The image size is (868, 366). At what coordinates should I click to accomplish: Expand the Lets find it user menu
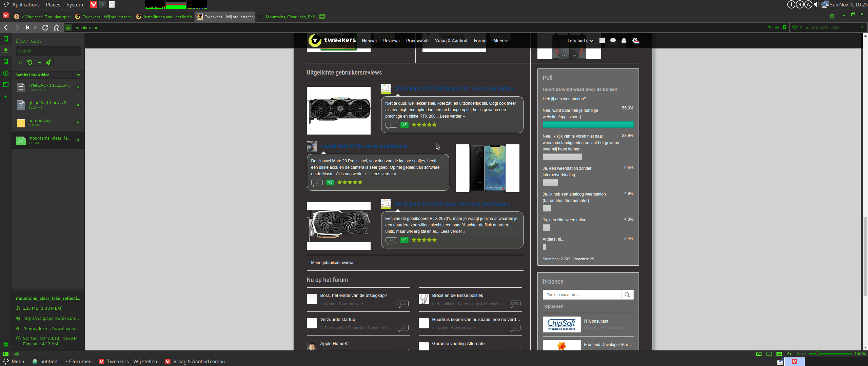(x=580, y=41)
